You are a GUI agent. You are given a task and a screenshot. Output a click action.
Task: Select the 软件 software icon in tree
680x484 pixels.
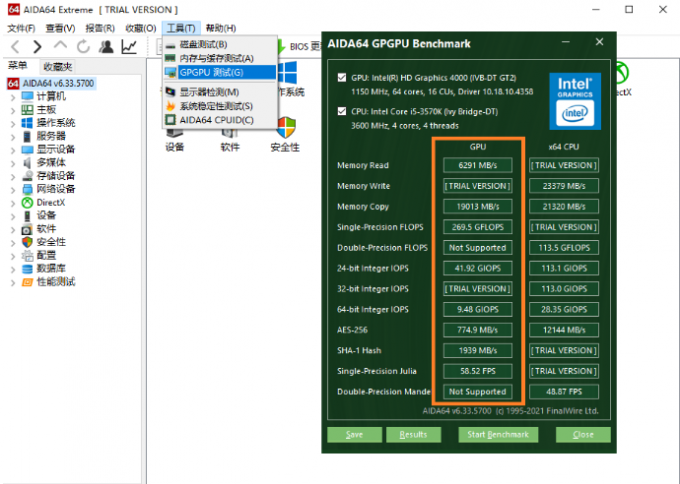[27, 229]
